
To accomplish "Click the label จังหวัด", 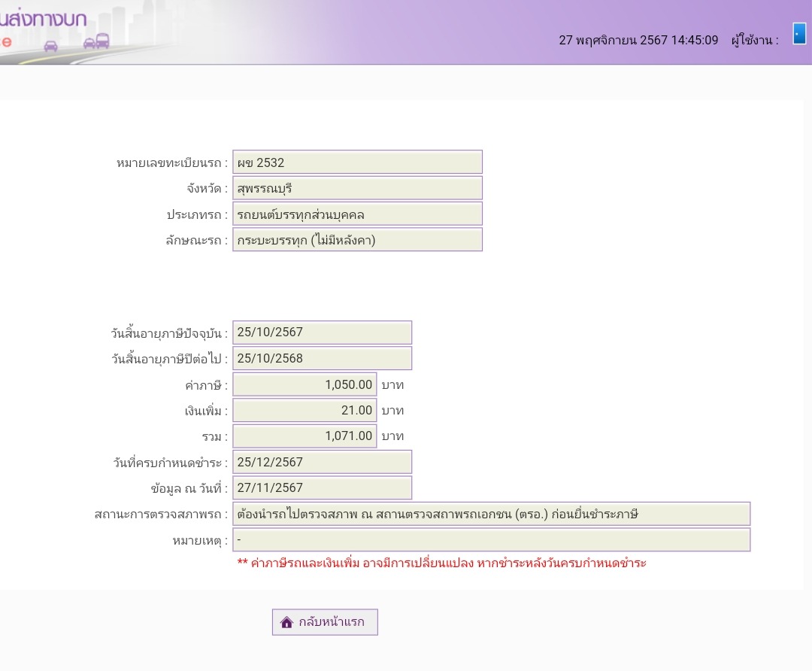I will point(208,189).
